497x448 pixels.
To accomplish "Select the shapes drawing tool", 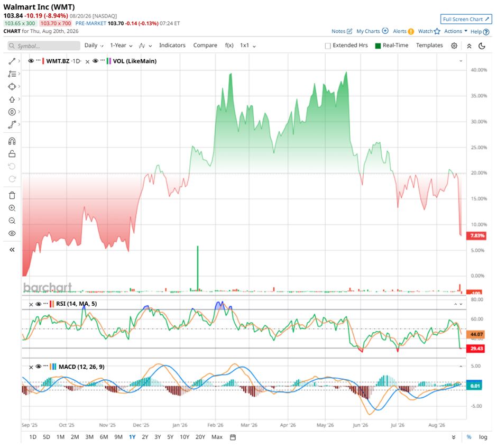I will click(12, 87).
